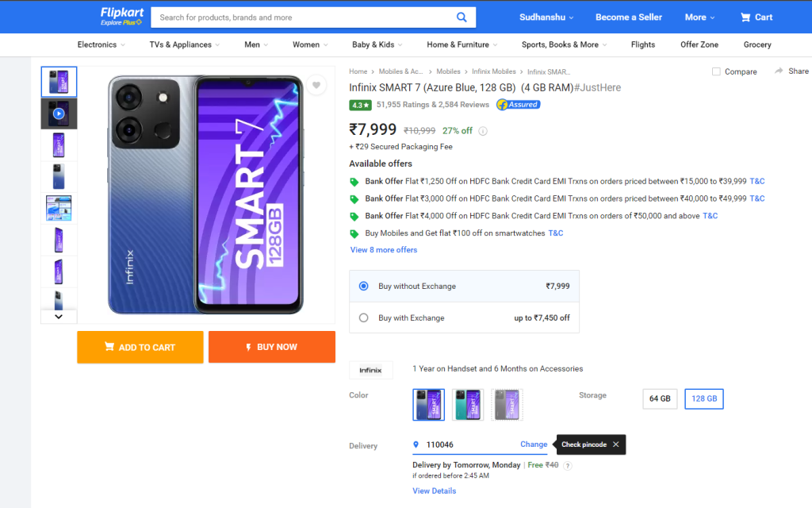This screenshot has width=812, height=508.
Task: Open View 8 more offers link
Action: coord(383,249)
